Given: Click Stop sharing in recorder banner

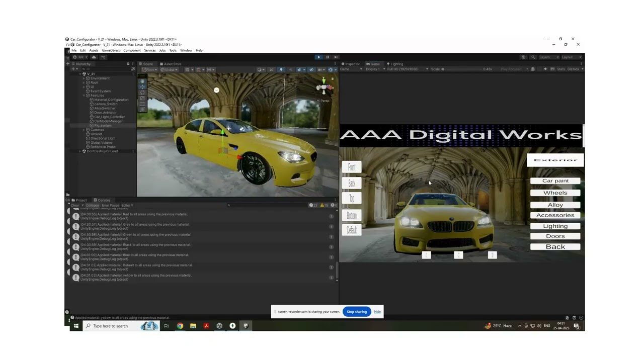Looking at the screenshot, I should point(357,312).
